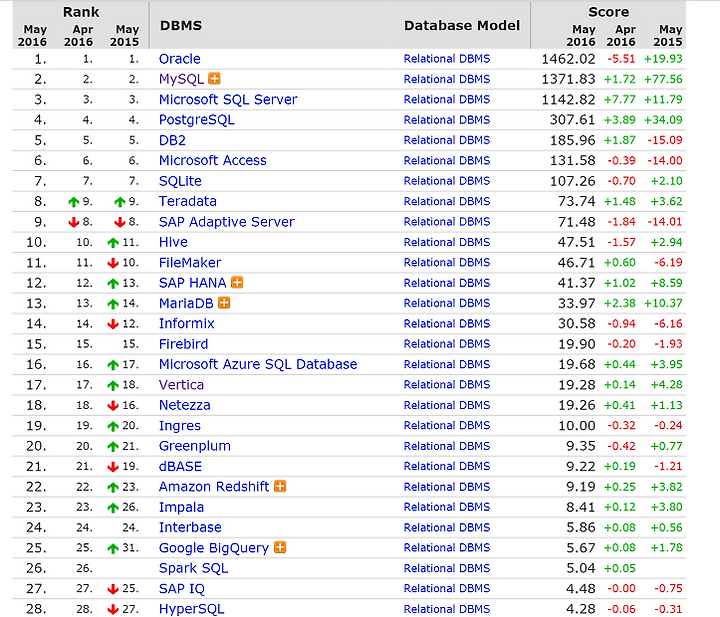720x617 pixels.
Task: Open the Amazon Redshift link
Action: pyautogui.click(x=214, y=487)
